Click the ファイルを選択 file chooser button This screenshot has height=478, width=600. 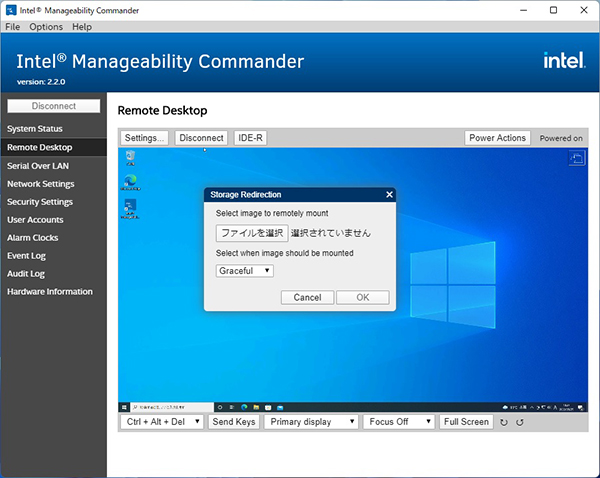252,233
